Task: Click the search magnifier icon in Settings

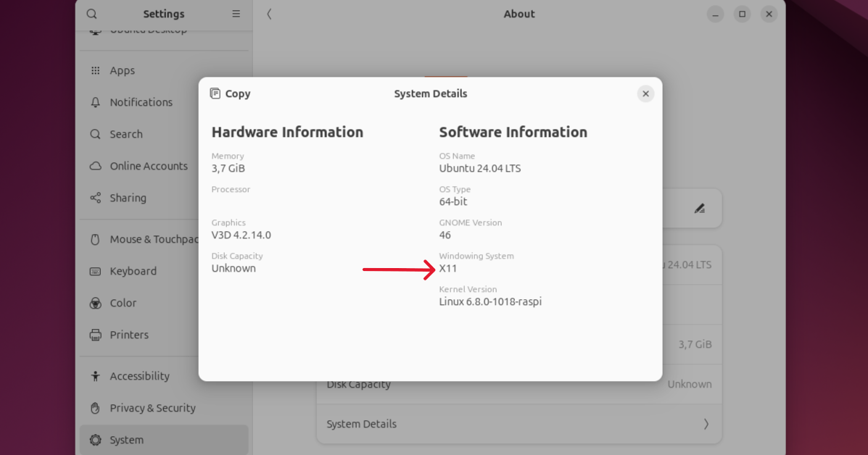Action: [x=91, y=14]
